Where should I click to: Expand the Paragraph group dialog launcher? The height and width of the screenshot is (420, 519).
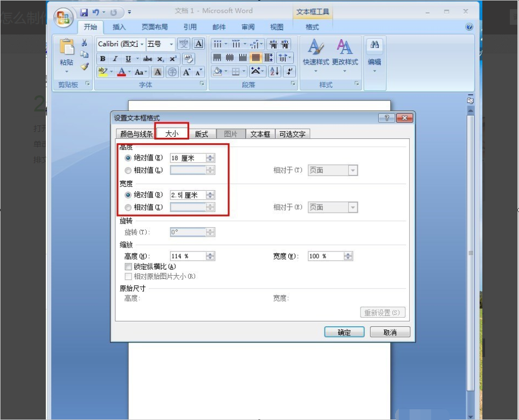(x=293, y=83)
